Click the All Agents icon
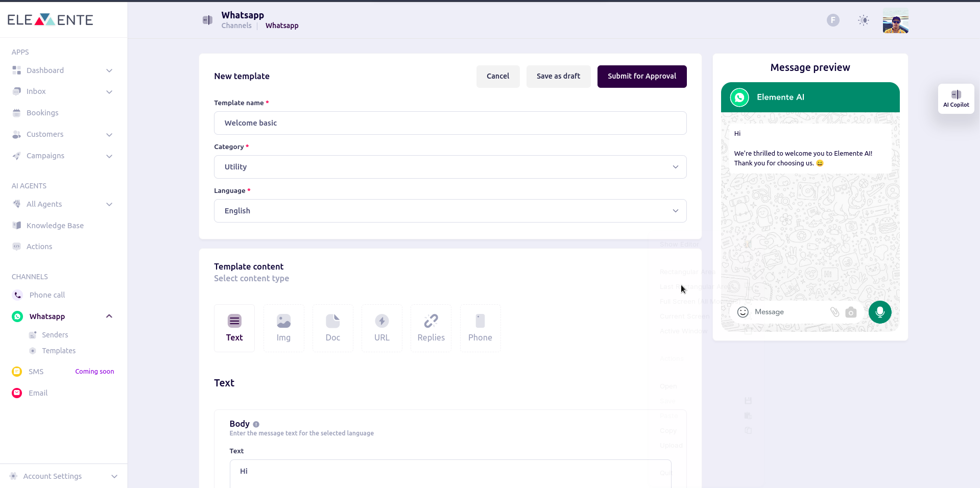 [17, 204]
